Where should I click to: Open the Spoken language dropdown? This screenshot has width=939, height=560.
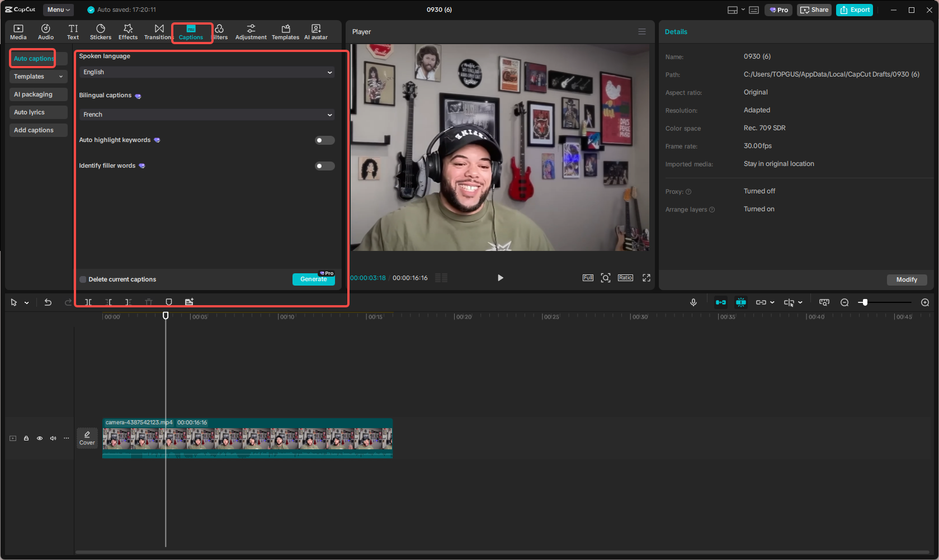tap(206, 72)
